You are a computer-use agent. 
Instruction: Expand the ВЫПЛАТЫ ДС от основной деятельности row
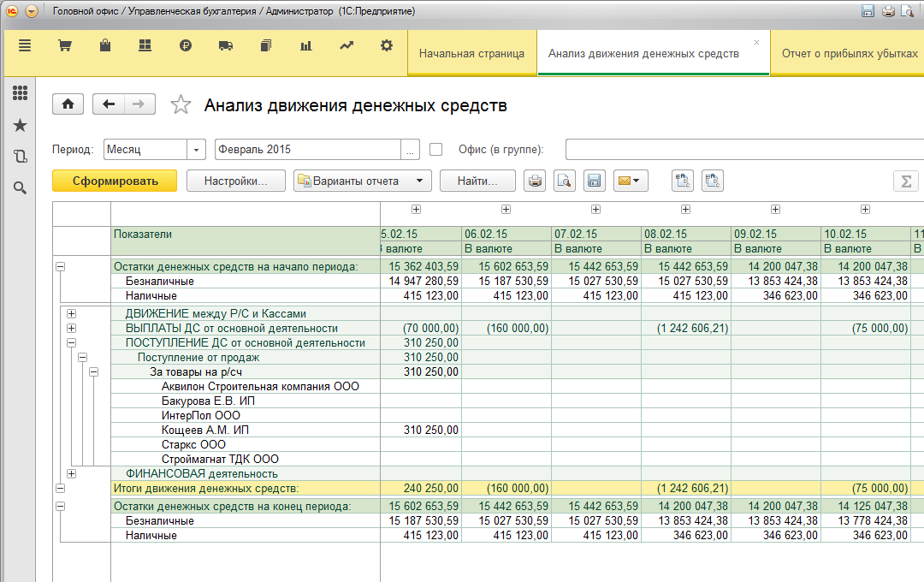[x=72, y=328]
